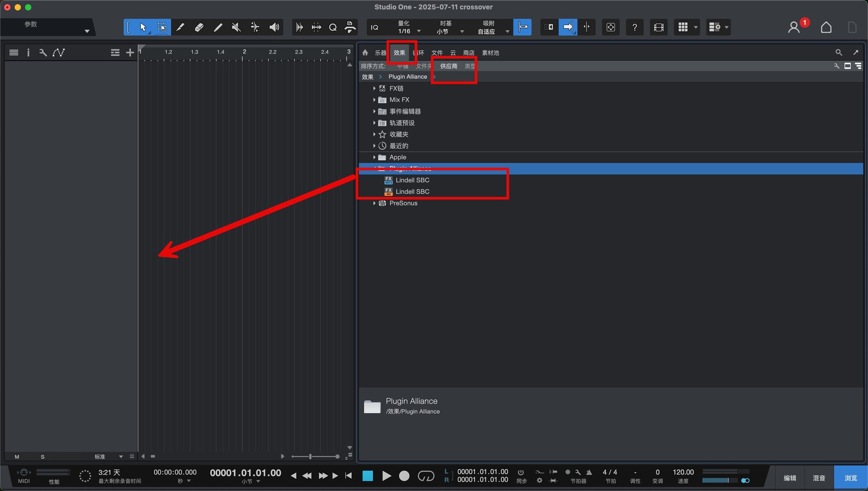The height and width of the screenshot is (491, 868).
Task: Open the quantize 1/16 dropdown
Action: [x=419, y=31]
